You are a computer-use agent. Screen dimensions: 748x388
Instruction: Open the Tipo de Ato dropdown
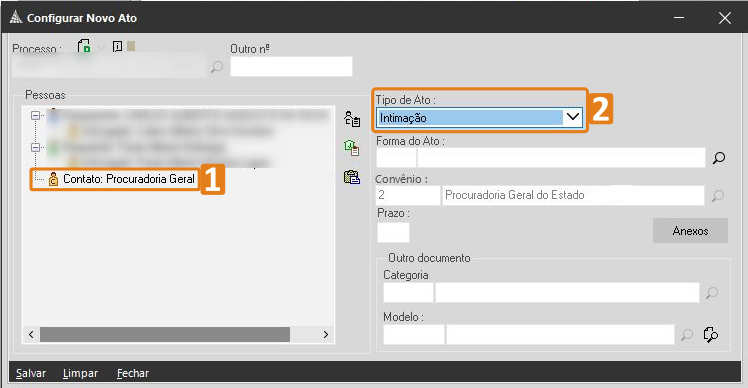click(572, 117)
